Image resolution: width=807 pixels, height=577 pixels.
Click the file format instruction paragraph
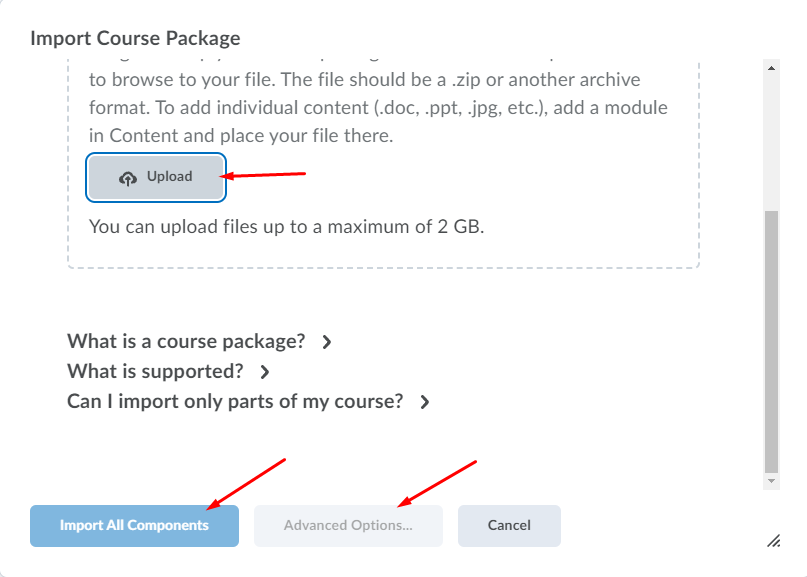(x=378, y=107)
